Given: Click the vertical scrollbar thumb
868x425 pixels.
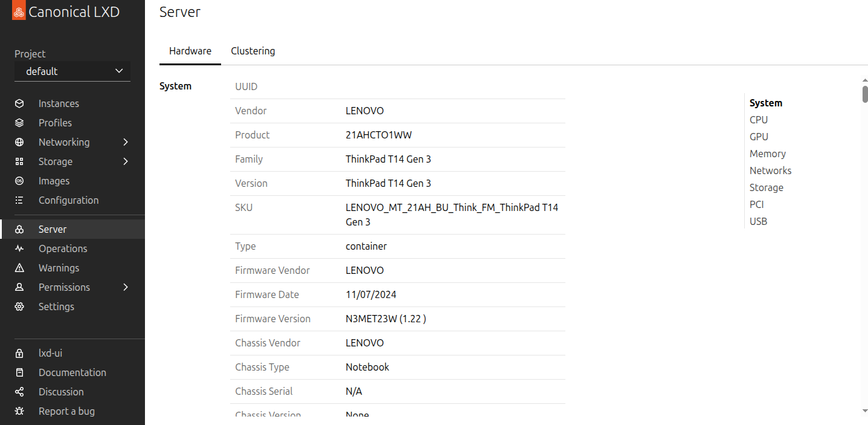Looking at the screenshot, I should point(865,94).
